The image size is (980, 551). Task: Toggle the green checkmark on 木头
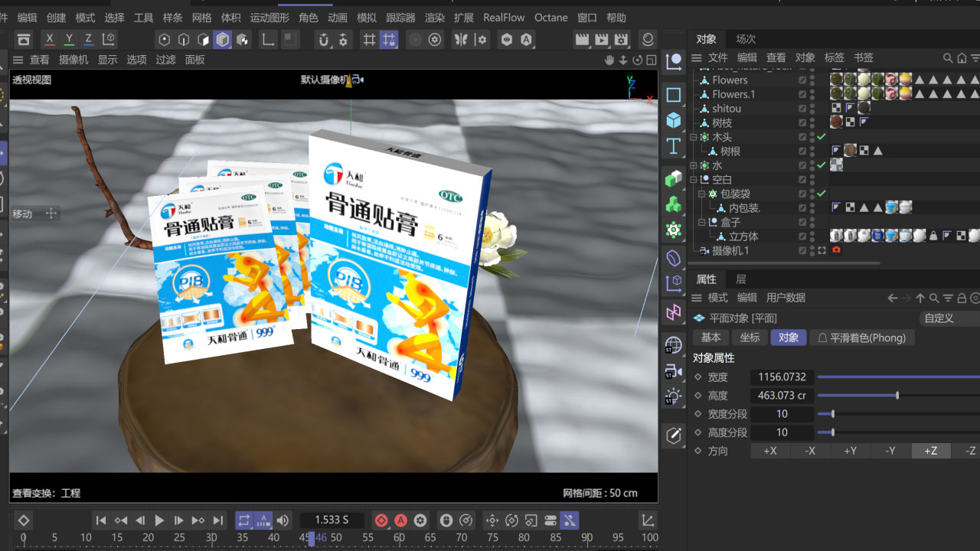click(821, 137)
